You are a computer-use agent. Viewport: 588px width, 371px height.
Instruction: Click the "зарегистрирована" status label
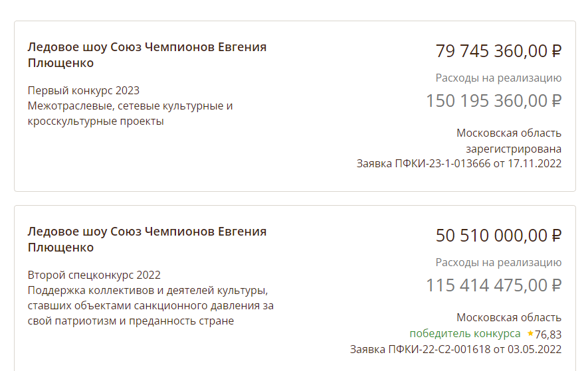pyautogui.click(x=513, y=148)
